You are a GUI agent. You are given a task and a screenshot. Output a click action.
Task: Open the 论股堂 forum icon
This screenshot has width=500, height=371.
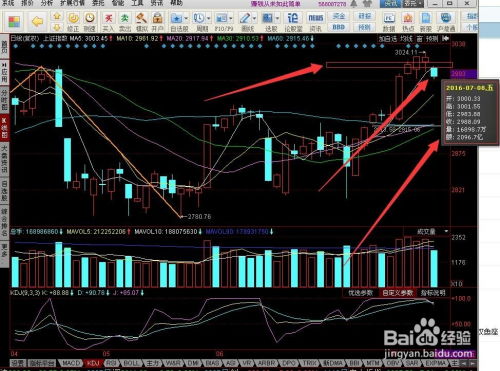(x=293, y=22)
